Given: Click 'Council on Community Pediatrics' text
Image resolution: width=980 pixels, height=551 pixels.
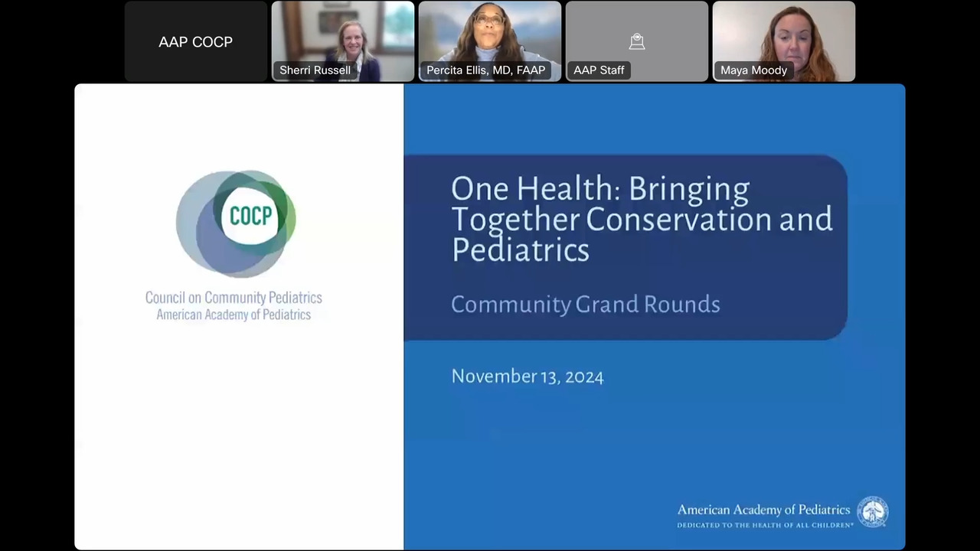Looking at the screenshot, I should (x=234, y=298).
